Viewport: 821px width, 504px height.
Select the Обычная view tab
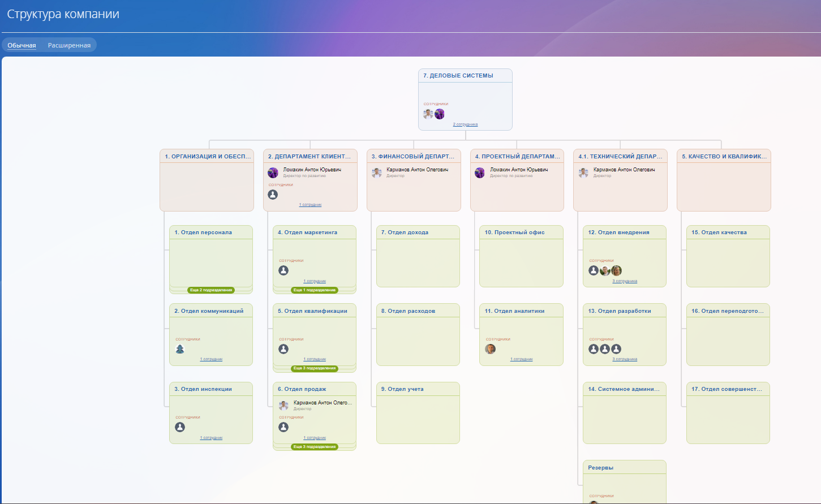pos(22,45)
